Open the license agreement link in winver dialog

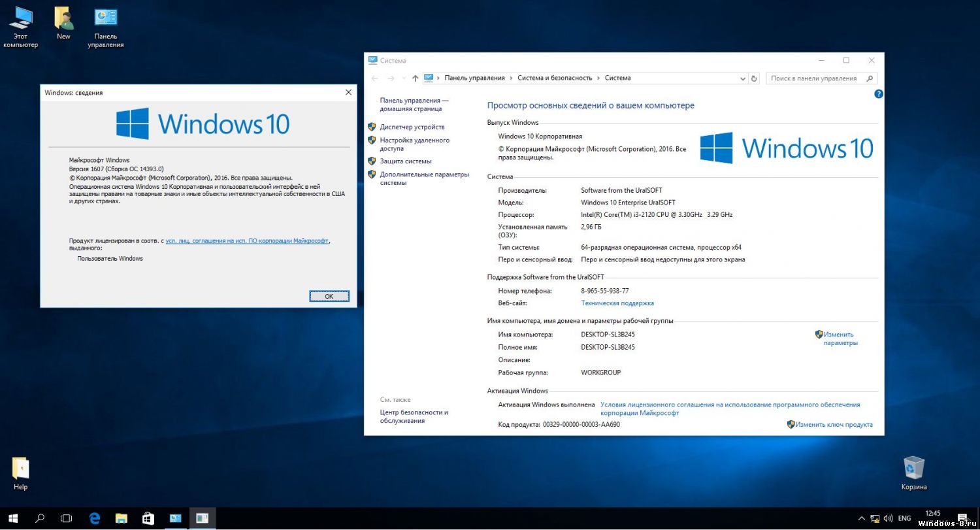tap(247, 240)
